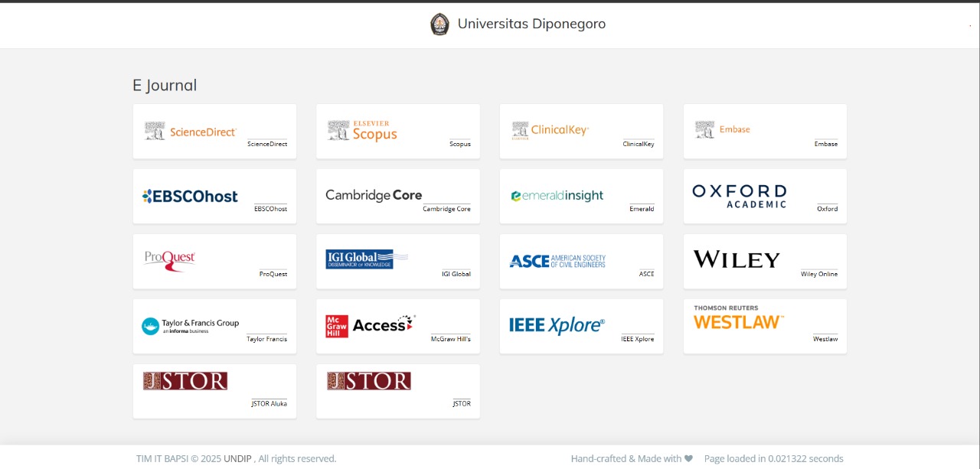Click the Cambridge Core logo
This screenshot has height=469, width=980.
click(x=374, y=195)
